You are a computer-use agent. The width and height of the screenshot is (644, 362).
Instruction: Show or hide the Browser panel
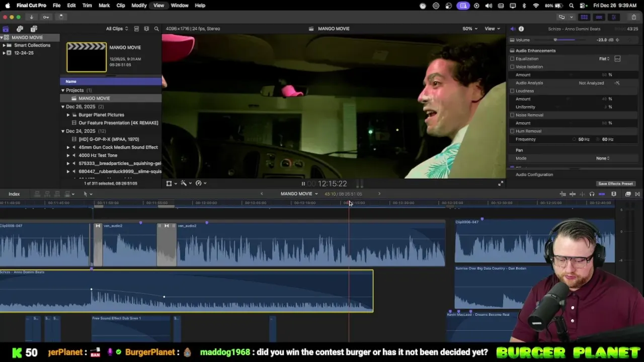(x=584, y=17)
